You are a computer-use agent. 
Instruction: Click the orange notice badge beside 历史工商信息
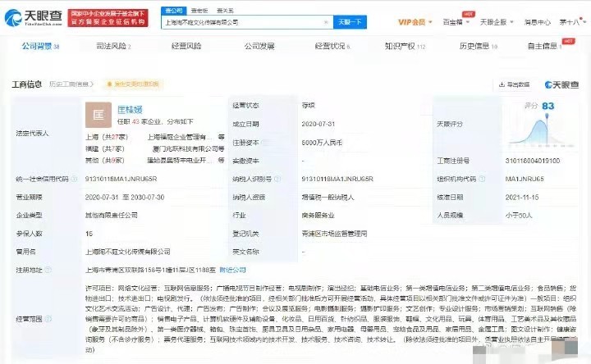(133, 84)
